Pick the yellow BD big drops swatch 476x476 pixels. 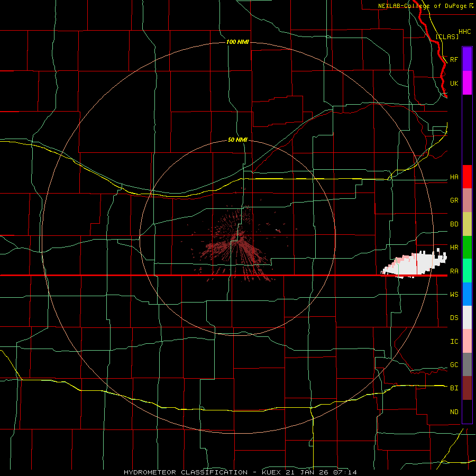(x=467, y=224)
